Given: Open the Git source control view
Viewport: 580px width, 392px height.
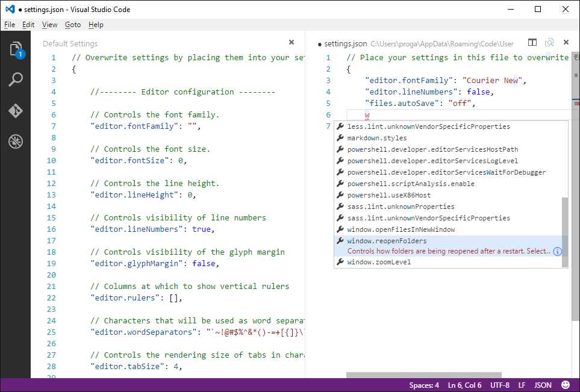Looking at the screenshot, I should [x=16, y=111].
